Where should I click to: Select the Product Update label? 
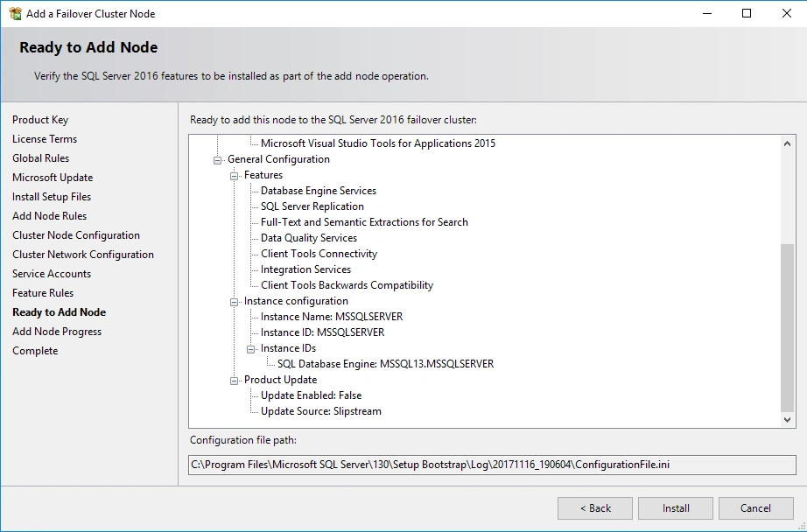pos(280,380)
